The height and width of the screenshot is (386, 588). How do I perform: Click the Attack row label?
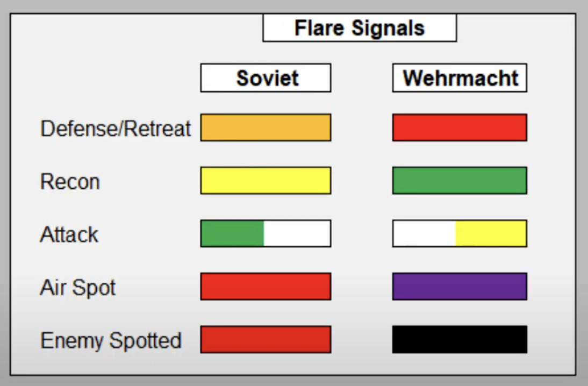coord(69,234)
